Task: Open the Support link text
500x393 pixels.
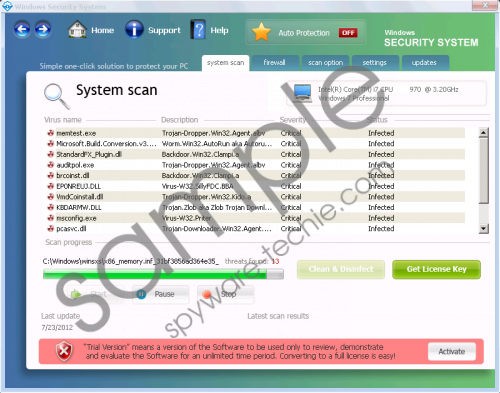Action: click(164, 30)
